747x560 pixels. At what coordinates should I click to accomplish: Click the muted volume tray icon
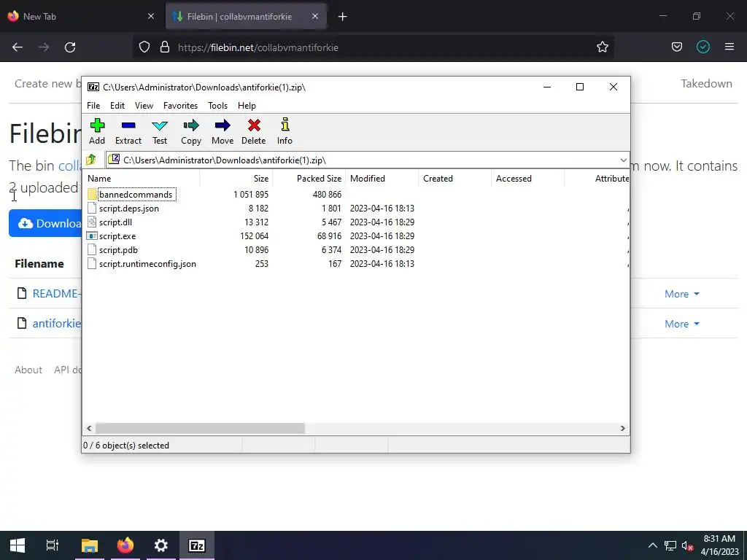point(687,545)
